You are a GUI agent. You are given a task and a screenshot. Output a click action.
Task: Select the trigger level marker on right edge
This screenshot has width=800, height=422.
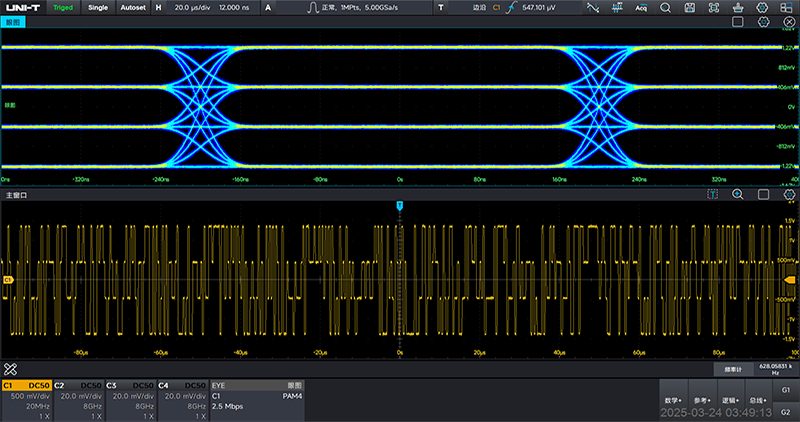(x=790, y=280)
